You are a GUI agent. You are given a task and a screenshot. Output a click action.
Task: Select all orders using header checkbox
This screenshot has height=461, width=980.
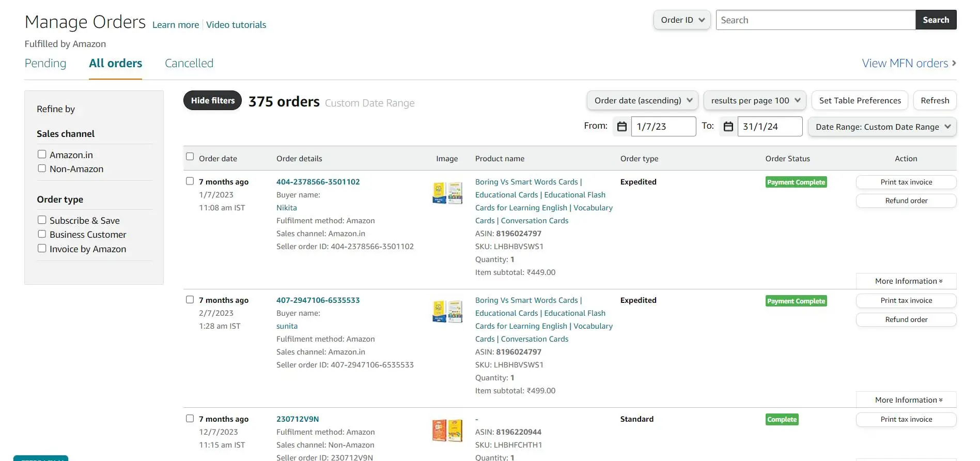[x=190, y=157]
